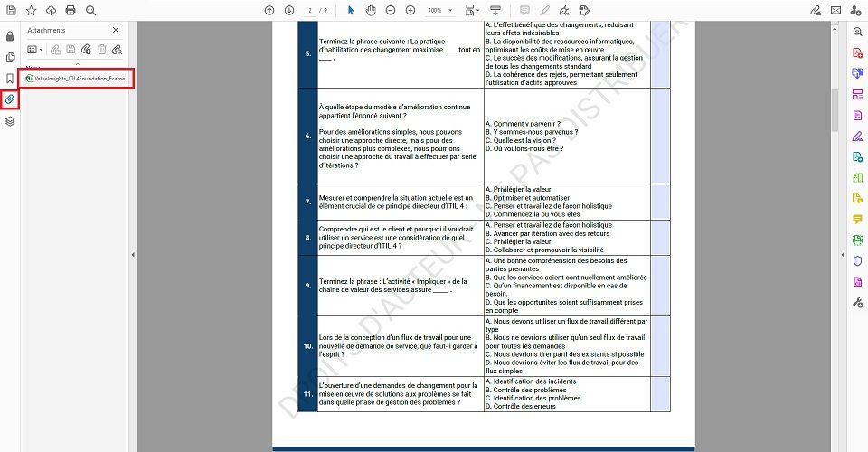This screenshot has width=868, height=452.
Task: Share the file with others icon
Action: 856,10
